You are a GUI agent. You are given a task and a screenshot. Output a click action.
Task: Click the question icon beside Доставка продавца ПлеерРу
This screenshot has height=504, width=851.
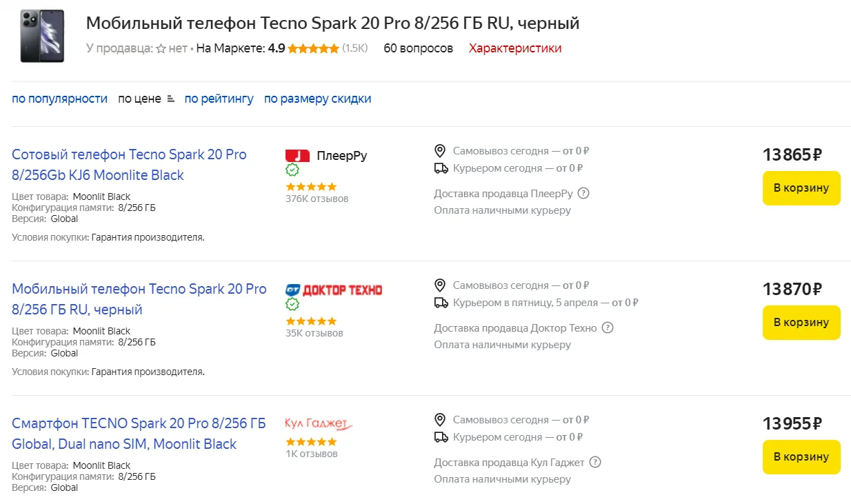tap(583, 193)
